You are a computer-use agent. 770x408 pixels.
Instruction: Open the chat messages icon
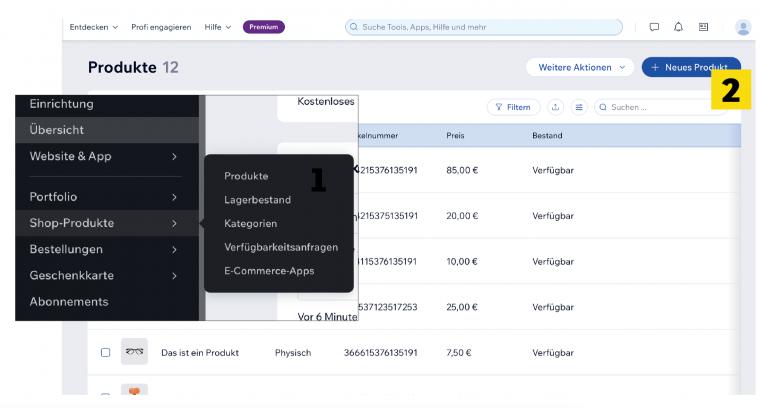[x=654, y=27]
